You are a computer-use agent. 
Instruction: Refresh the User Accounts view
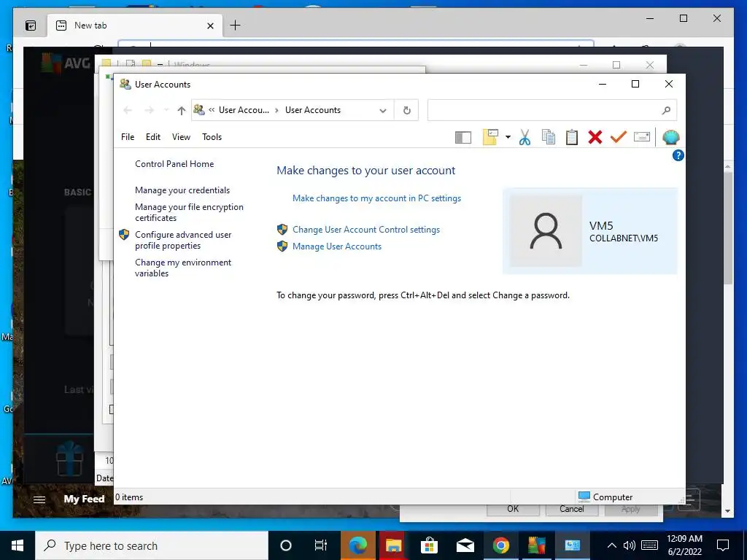pos(406,111)
